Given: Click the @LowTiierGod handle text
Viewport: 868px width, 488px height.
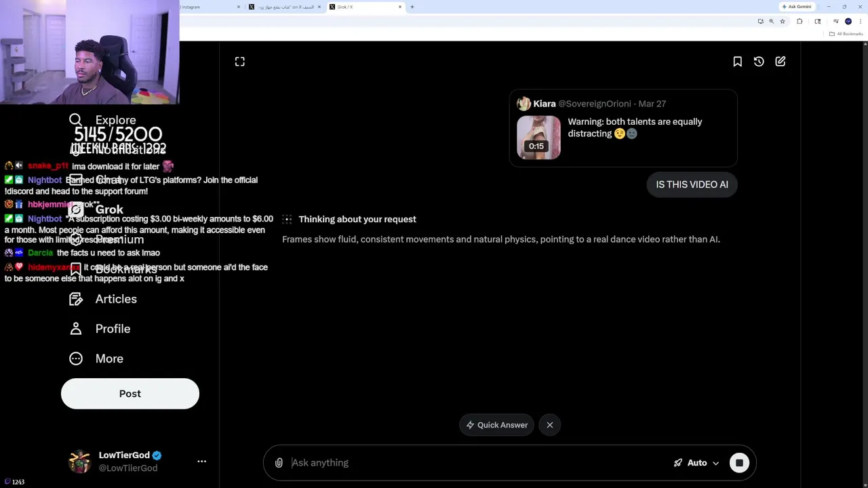Looking at the screenshot, I should (x=128, y=468).
